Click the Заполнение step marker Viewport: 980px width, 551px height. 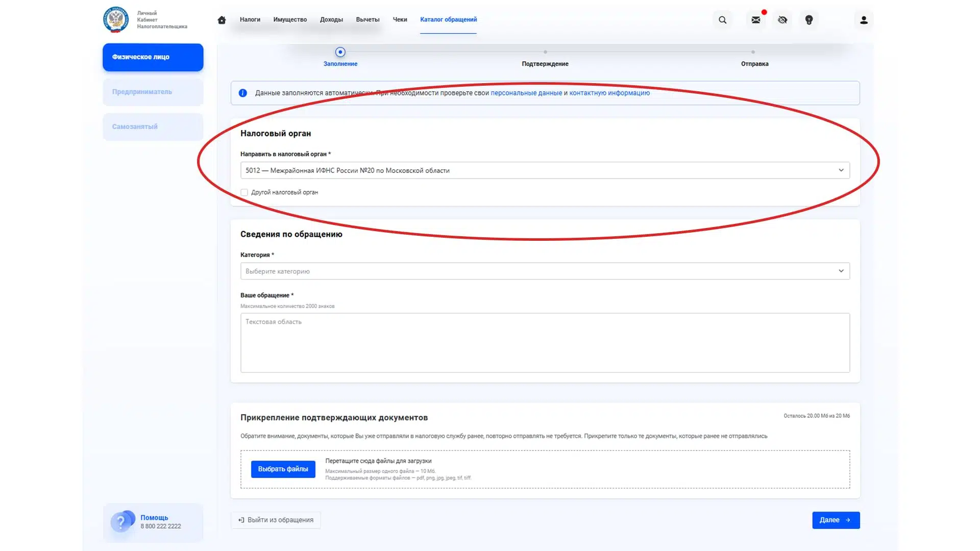coord(340,52)
